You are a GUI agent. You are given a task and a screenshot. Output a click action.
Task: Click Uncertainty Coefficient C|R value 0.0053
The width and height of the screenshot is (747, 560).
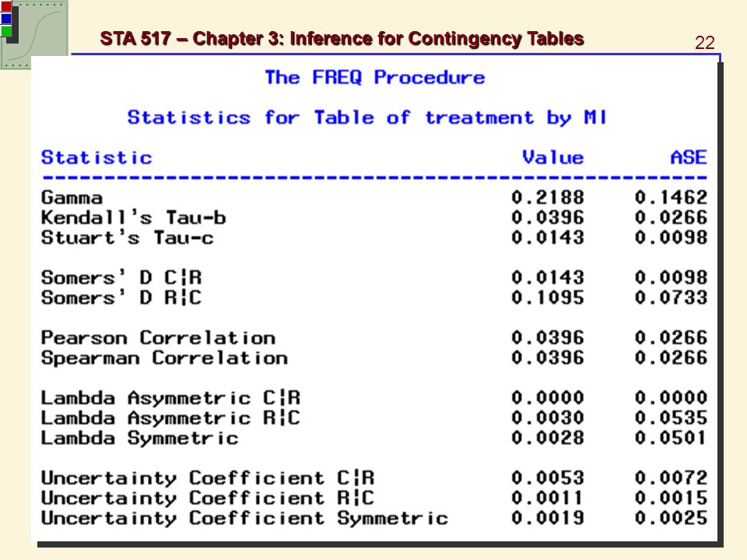click(548, 478)
